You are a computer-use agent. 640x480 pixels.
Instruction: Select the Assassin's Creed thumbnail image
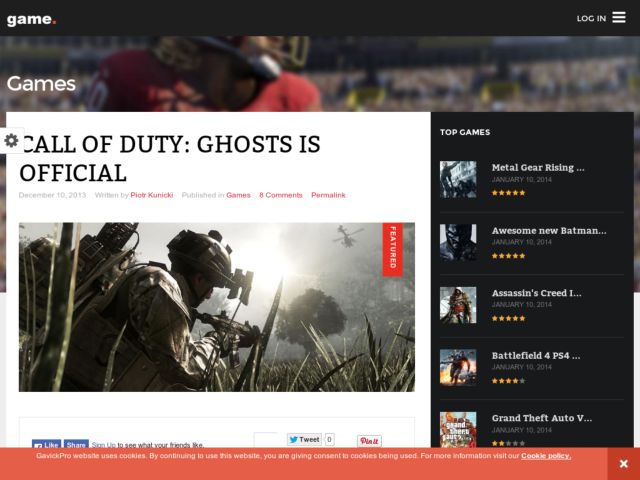point(458,305)
